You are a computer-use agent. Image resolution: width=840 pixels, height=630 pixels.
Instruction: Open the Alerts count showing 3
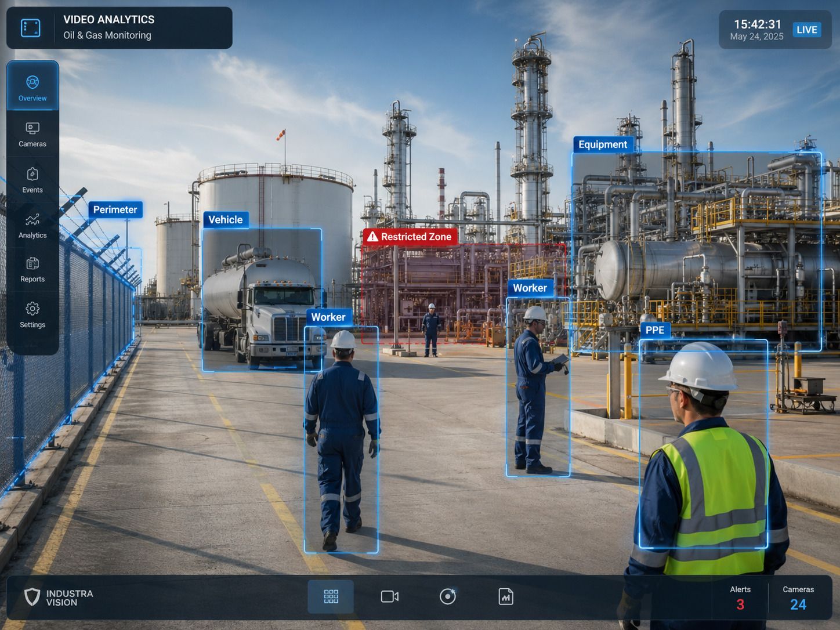pyautogui.click(x=740, y=598)
